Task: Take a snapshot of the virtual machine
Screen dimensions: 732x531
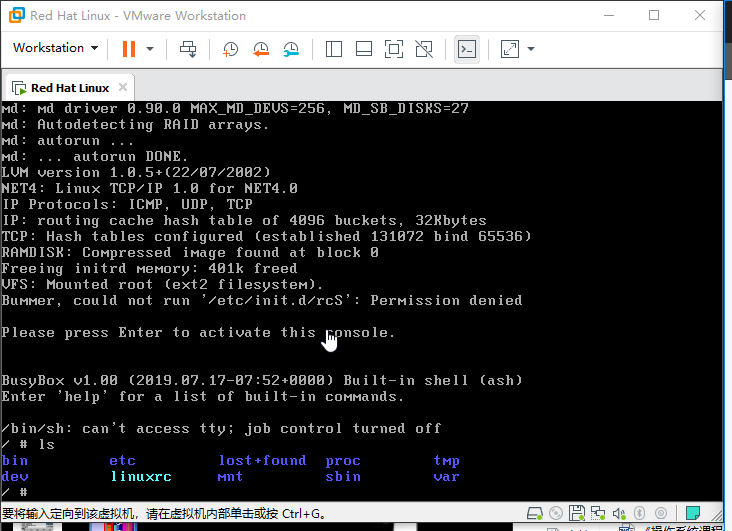Action: [x=230, y=49]
